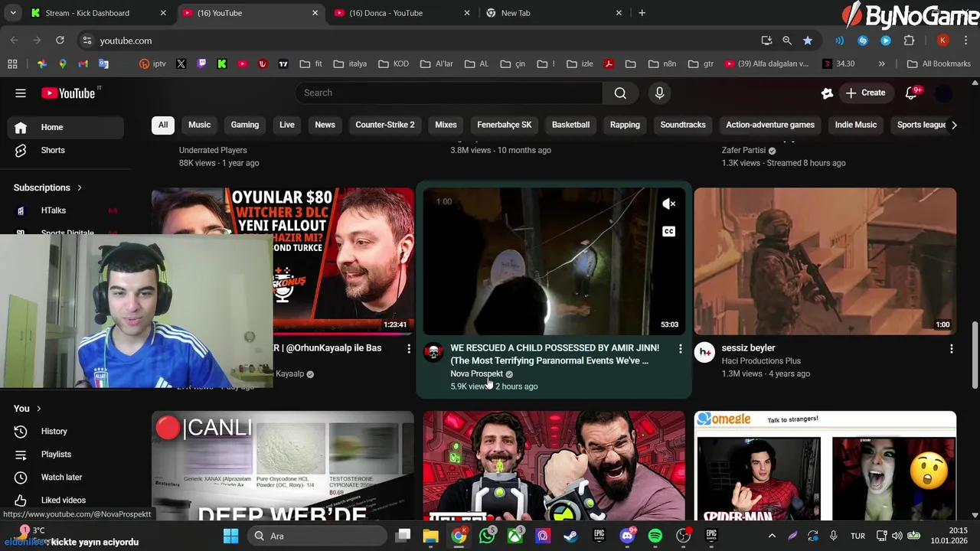Click the Create button

(865, 93)
